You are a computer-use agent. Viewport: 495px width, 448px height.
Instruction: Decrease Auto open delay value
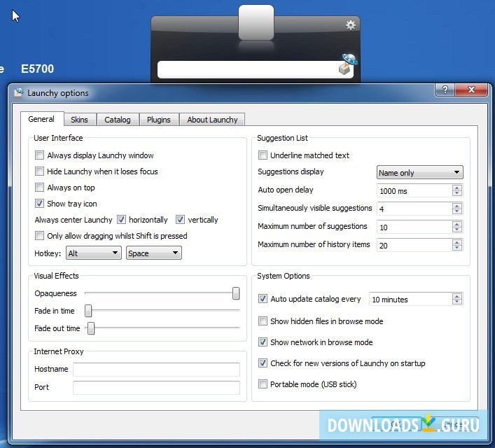pos(456,193)
